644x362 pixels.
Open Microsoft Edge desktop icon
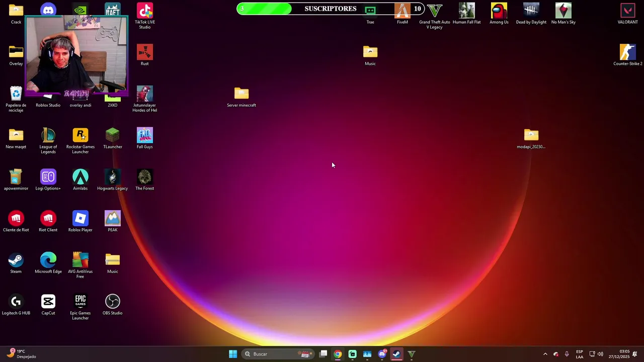click(48, 263)
